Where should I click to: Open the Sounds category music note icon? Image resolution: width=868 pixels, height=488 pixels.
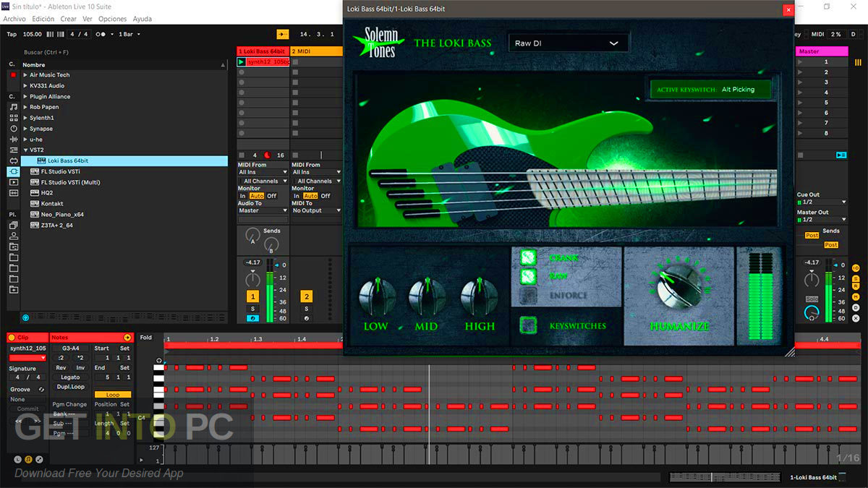[x=13, y=107]
